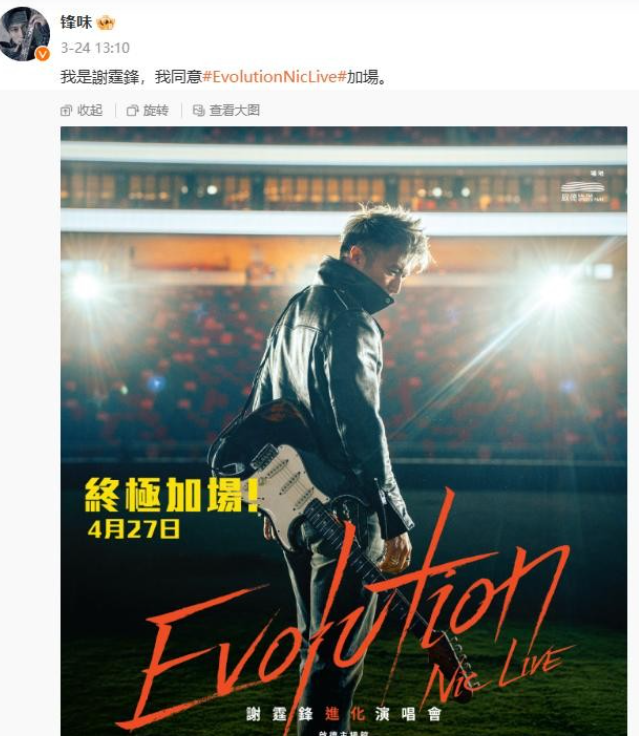
Task: Click the 查看大图 view-large icon
Action: pyautogui.click(x=199, y=110)
